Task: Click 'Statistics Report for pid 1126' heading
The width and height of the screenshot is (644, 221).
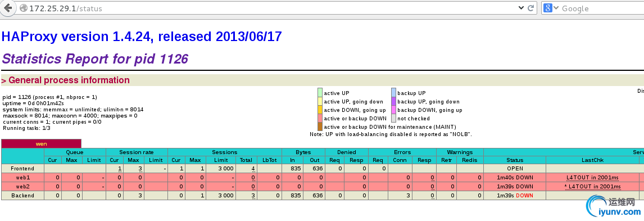Action: pos(95,59)
